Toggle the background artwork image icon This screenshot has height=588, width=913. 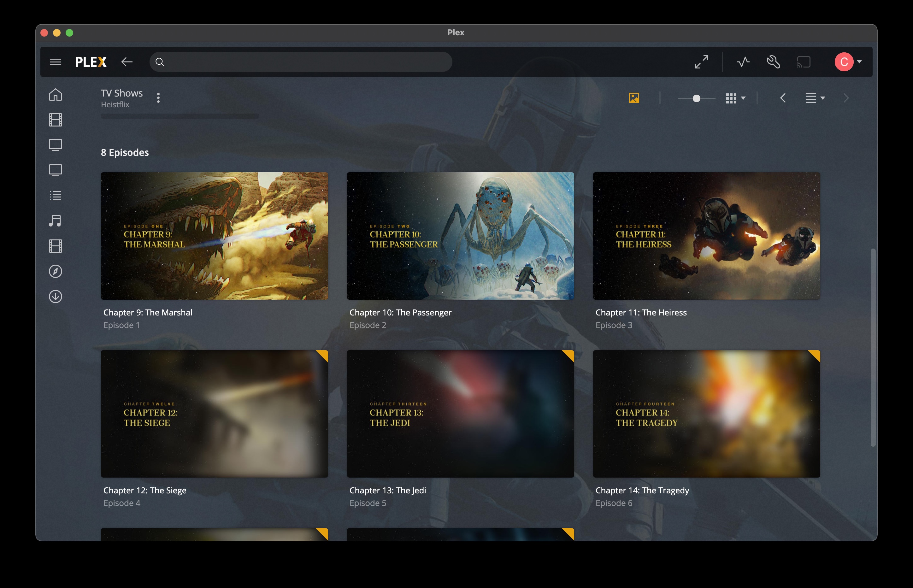coord(634,98)
